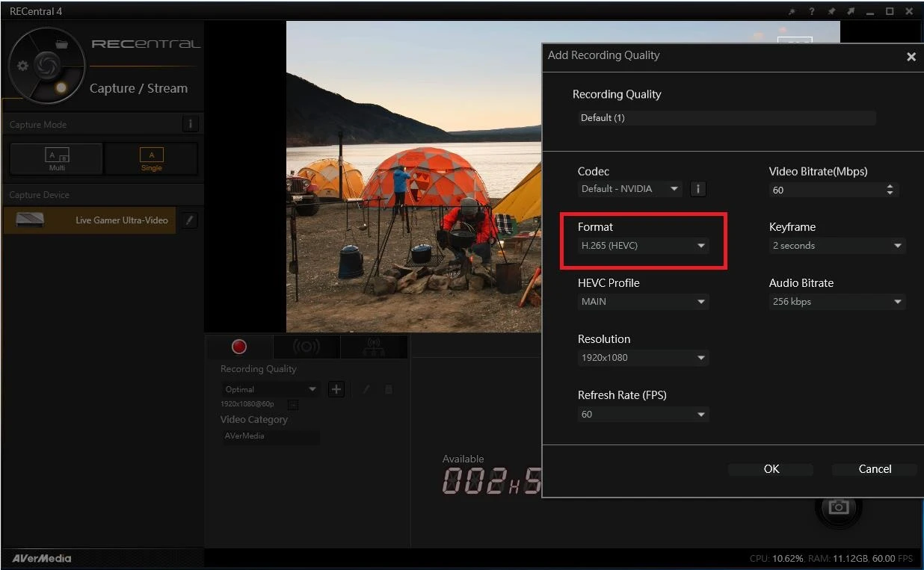Show Codec info in the dialog

697,189
